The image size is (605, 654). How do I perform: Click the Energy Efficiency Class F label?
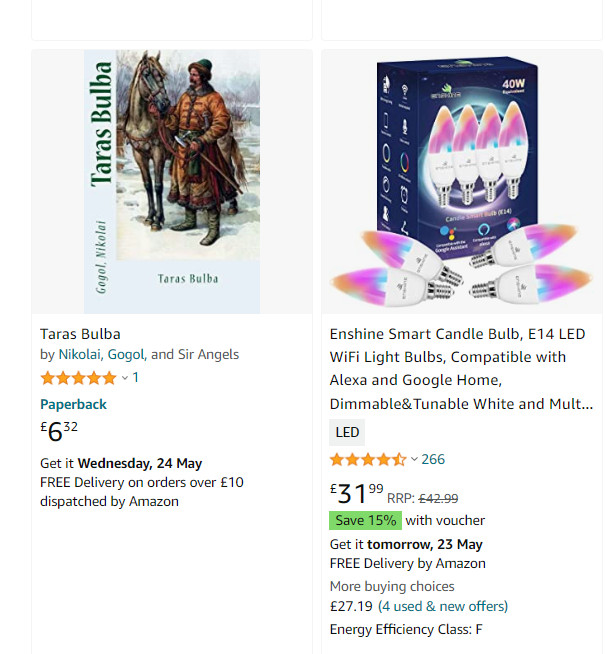(405, 629)
